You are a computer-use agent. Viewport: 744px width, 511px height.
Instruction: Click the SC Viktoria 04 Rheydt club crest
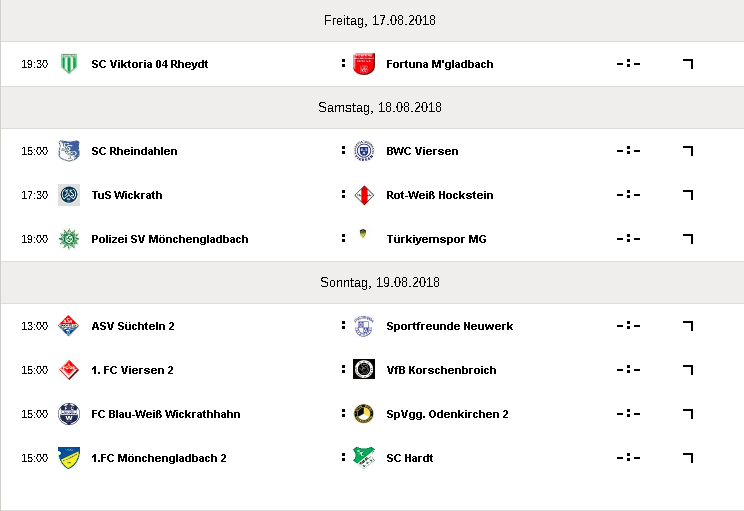69,64
